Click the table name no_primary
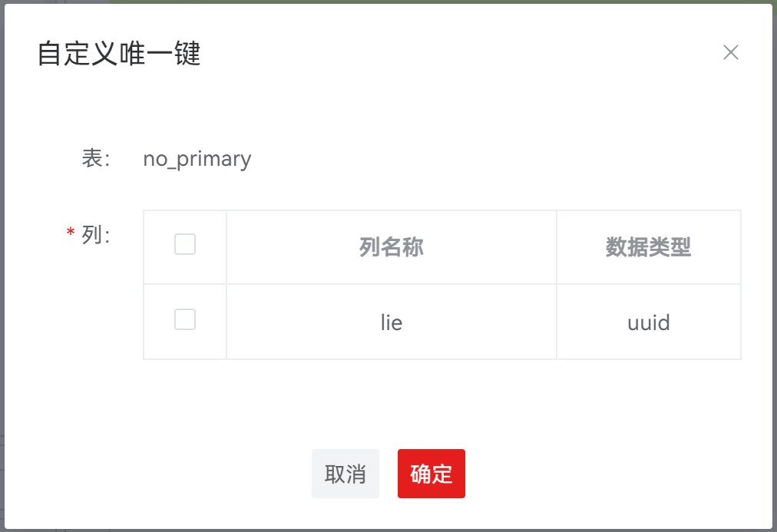This screenshot has height=532, width=777. click(x=197, y=159)
